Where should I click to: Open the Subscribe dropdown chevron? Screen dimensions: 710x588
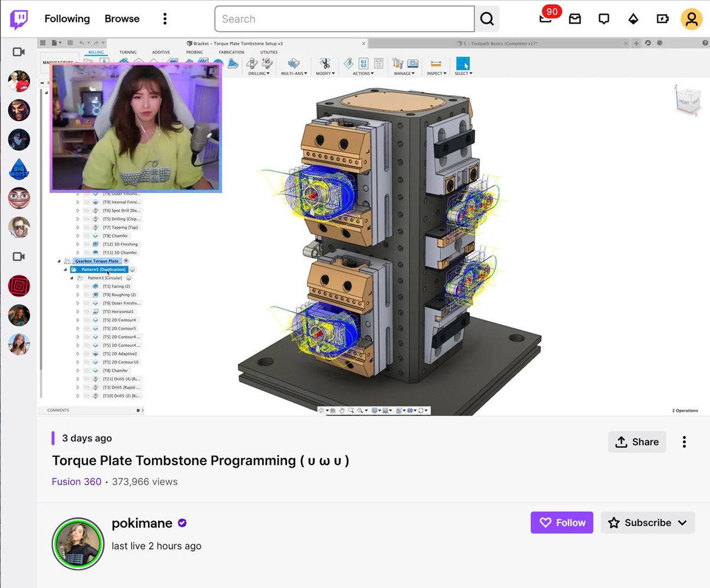click(682, 522)
